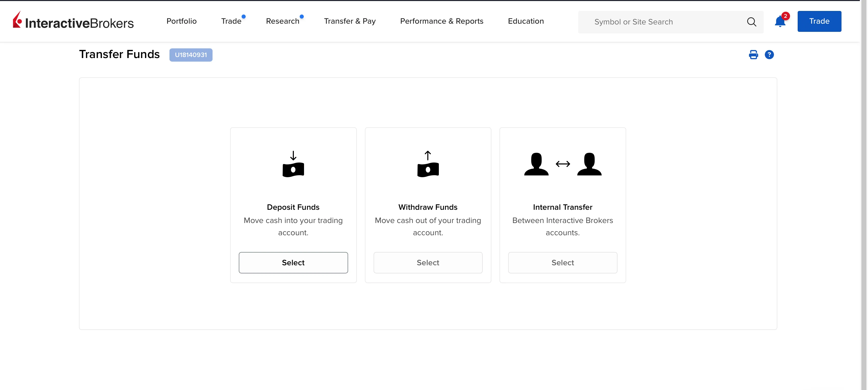Viewport: 868px width, 390px height.
Task: Open the Education menu
Action: (x=526, y=21)
